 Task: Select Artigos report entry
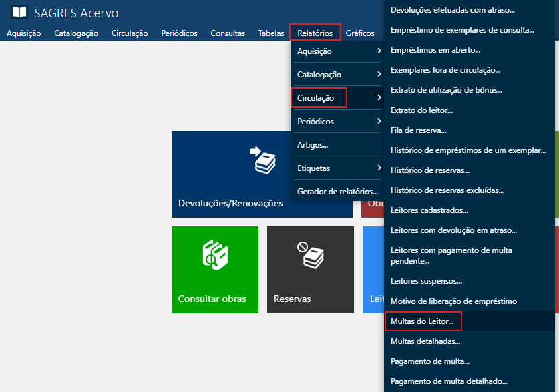(x=313, y=145)
